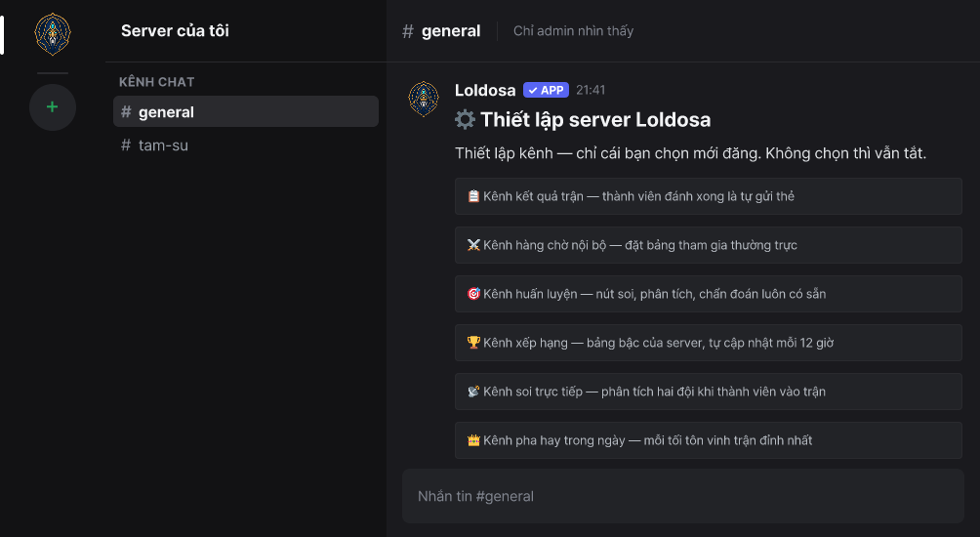The width and height of the screenshot is (980, 537).
Task: Click Server của tôi header
Action: pyautogui.click(x=175, y=30)
